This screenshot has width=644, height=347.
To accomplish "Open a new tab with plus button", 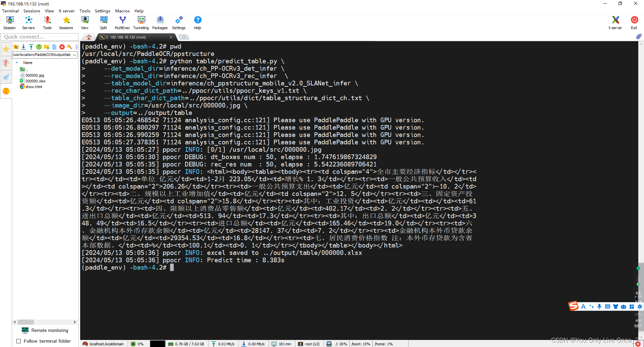I will 184,37.
